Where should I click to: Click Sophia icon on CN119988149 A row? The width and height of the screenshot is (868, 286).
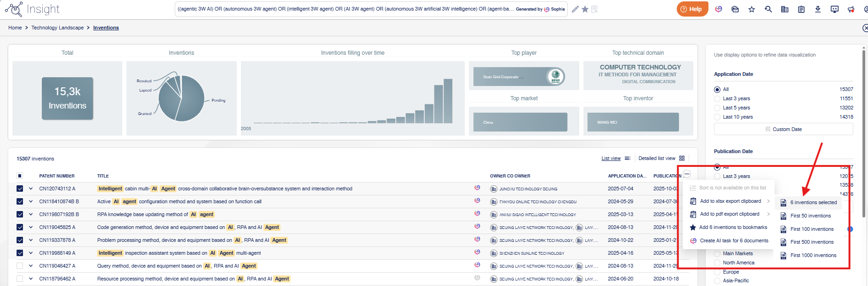477,252
